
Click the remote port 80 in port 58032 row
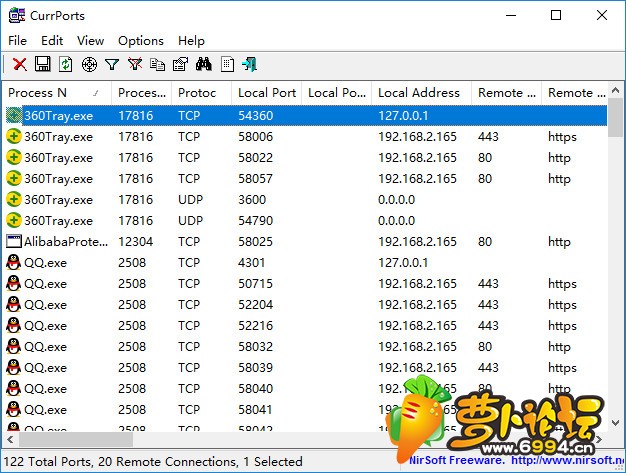(x=485, y=346)
